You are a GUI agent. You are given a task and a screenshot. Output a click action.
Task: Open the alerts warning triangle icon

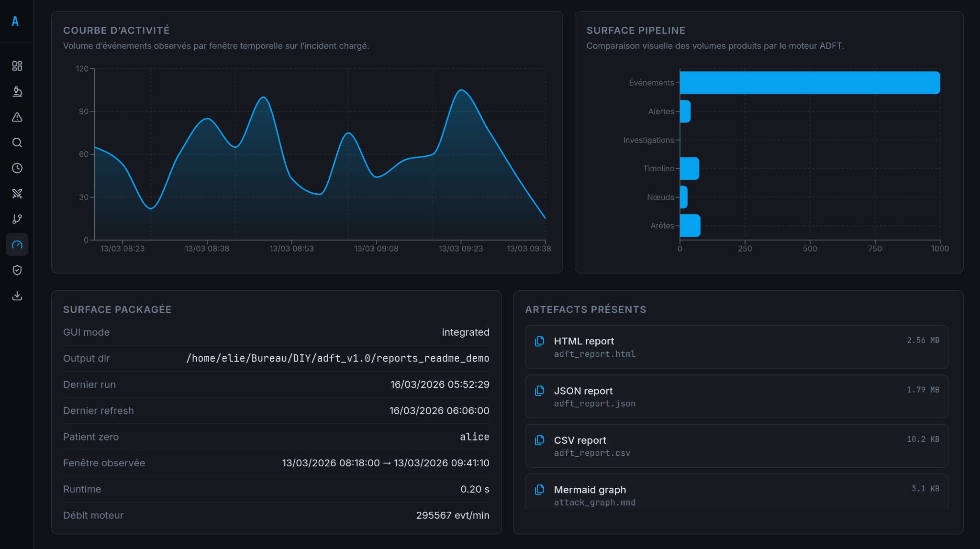click(x=17, y=117)
